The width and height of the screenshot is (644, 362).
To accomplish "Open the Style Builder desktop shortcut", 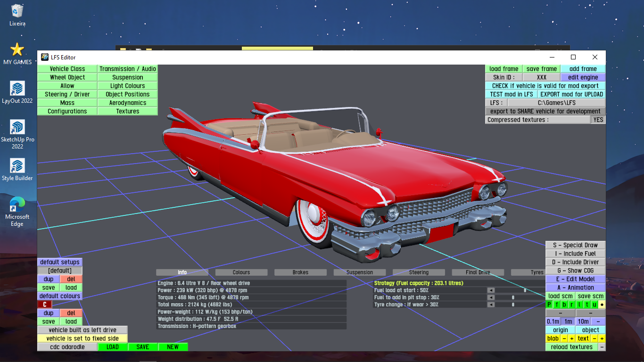I will [x=17, y=170].
